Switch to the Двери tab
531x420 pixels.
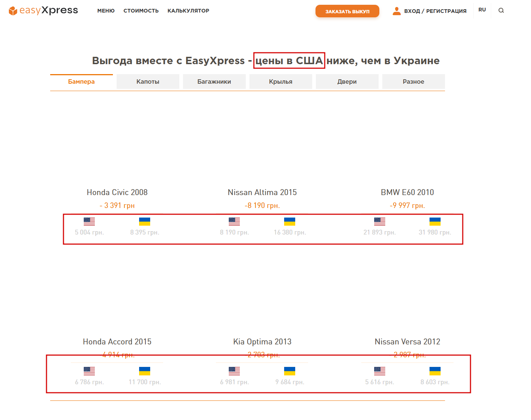click(x=347, y=81)
